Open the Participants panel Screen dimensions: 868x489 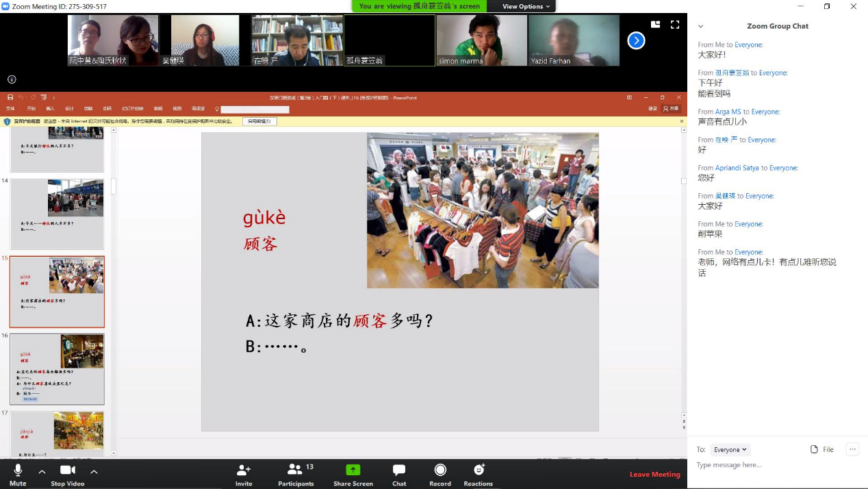click(x=296, y=473)
